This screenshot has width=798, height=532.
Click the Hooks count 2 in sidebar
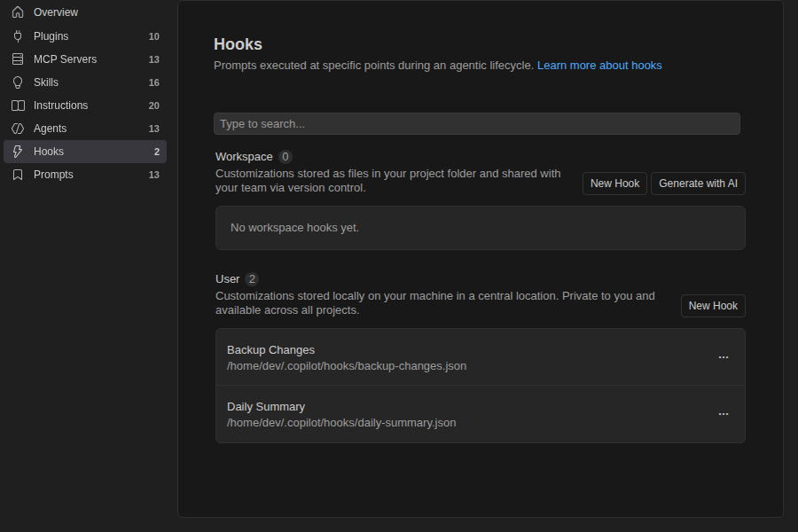157,152
